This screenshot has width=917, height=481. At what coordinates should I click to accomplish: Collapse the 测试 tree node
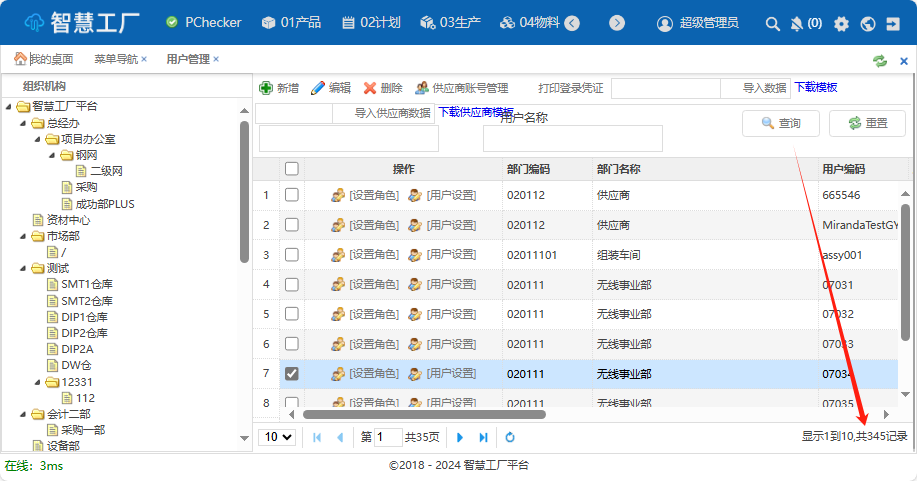tap(23, 268)
